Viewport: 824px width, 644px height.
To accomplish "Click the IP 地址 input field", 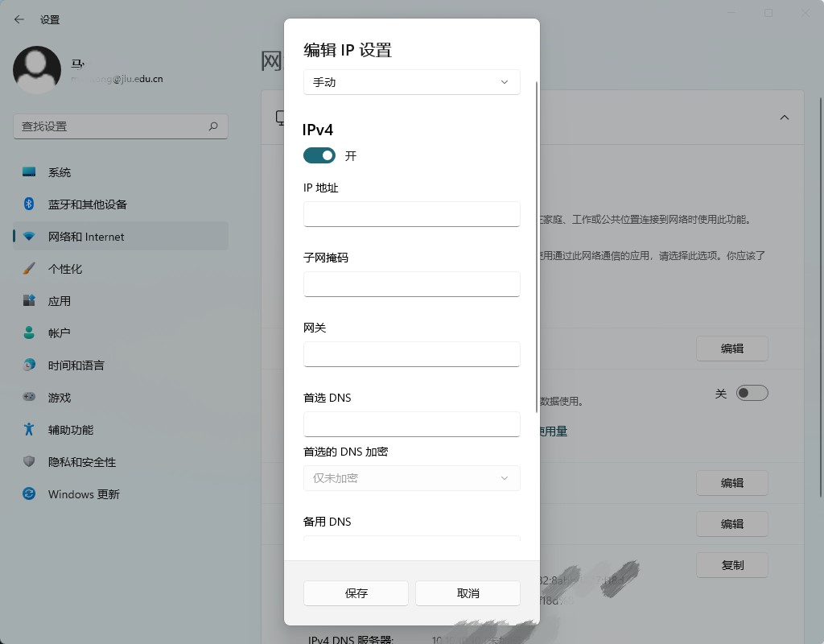I will coord(411,214).
